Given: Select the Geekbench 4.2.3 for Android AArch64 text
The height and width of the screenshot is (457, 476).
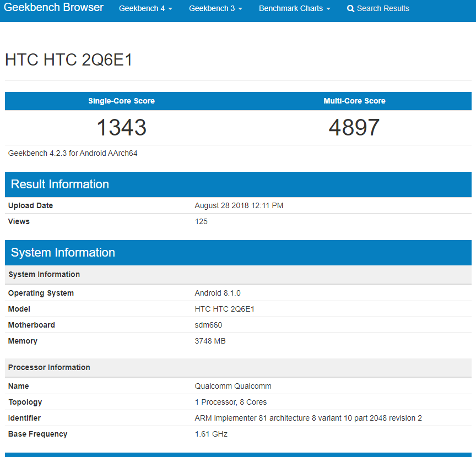Looking at the screenshot, I should point(73,153).
